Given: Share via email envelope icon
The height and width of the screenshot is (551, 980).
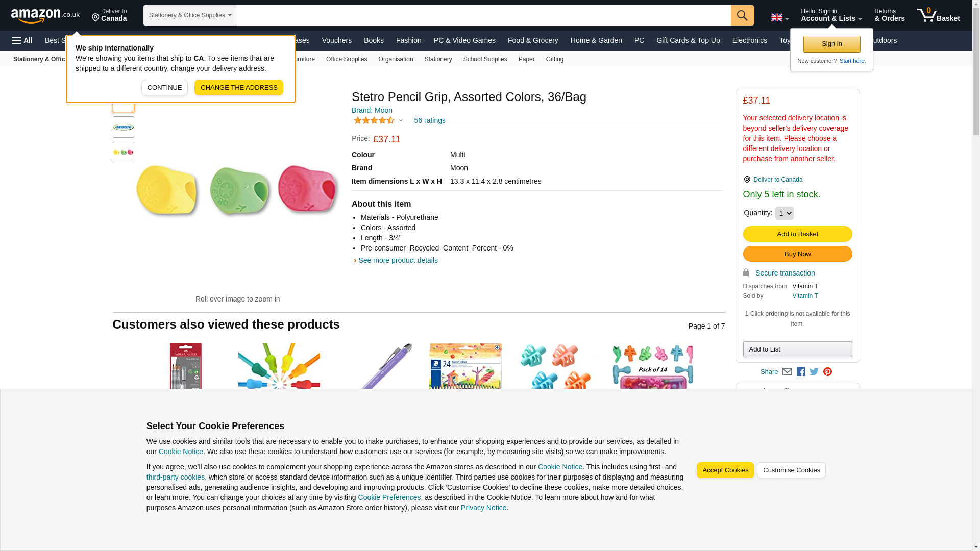Looking at the screenshot, I should tap(787, 372).
